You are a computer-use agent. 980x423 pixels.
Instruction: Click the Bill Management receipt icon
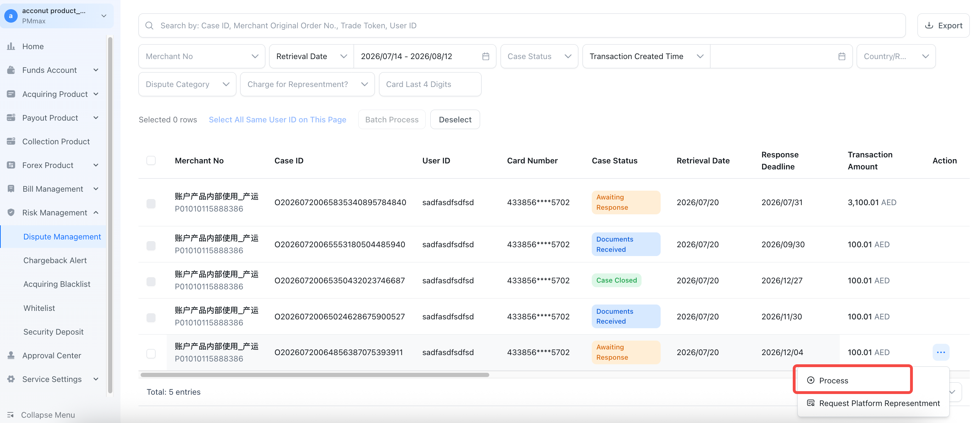click(11, 189)
